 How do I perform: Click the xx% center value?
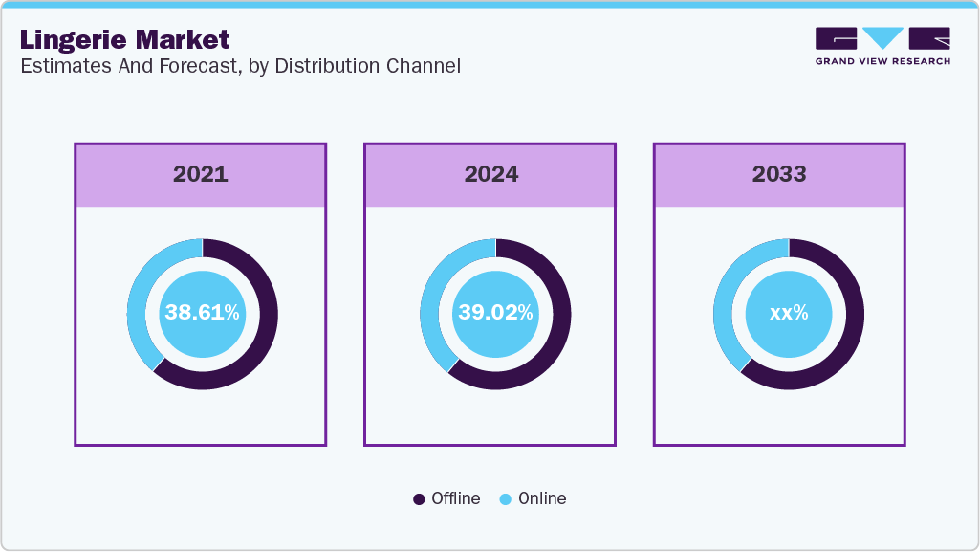[789, 313]
